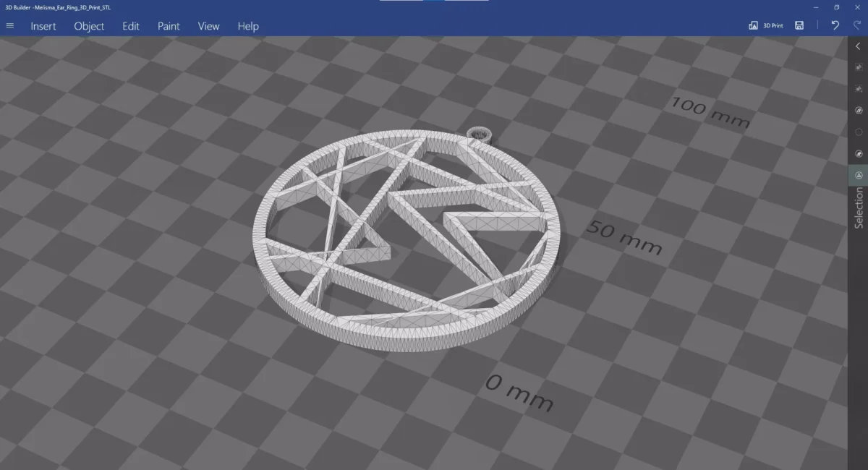The height and width of the screenshot is (470, 868).
Task: Toggle the shading icon in the sidebar
Action: click(x=859, y=110)
